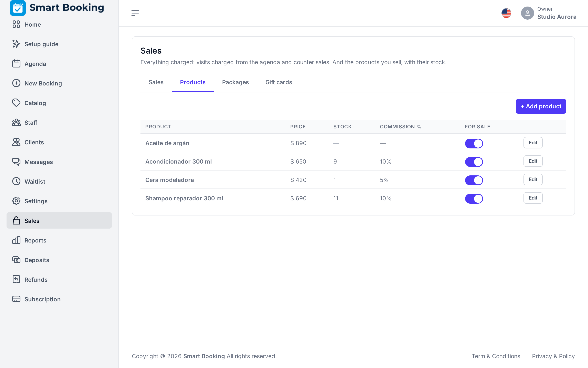Switch to the Packages tab
588x368 pixels.
(235, 83)
